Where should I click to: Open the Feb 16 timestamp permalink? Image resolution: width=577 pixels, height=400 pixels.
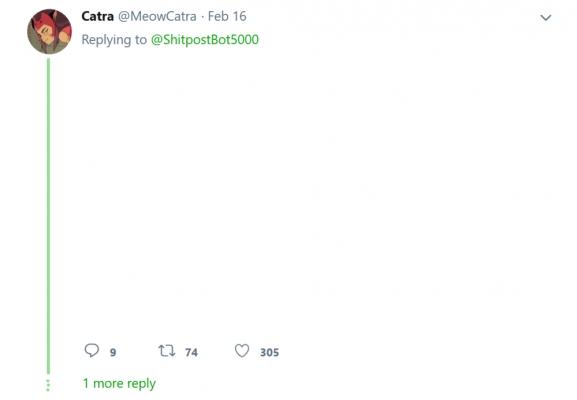pyautogui.click(x=227, y=16)
